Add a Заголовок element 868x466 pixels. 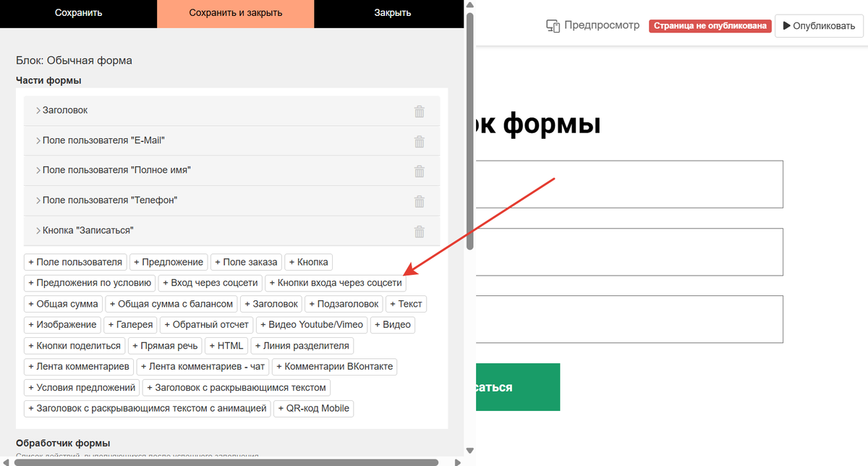pyautogui.click(x=271, y=304)
